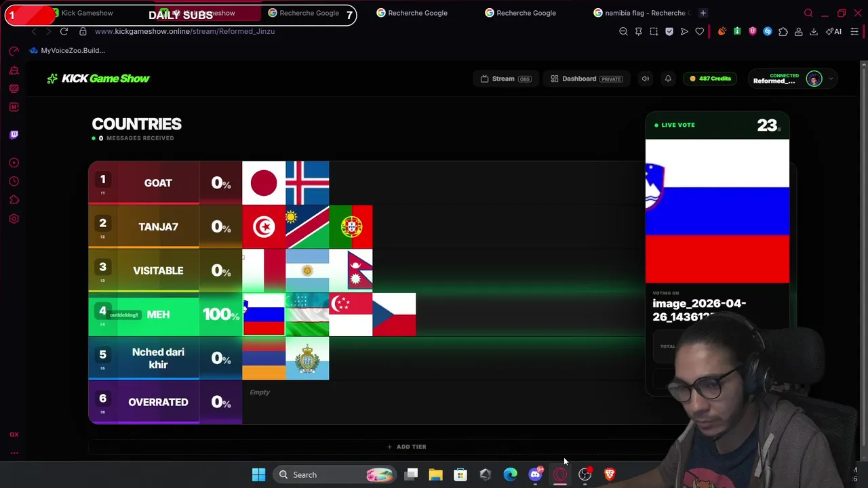Click the taskbar Search box

point(336,474)
